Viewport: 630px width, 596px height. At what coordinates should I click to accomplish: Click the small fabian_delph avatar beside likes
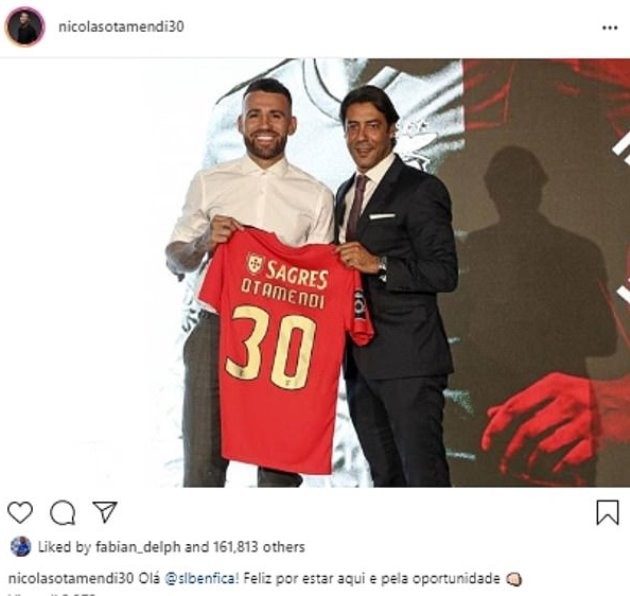20,546
